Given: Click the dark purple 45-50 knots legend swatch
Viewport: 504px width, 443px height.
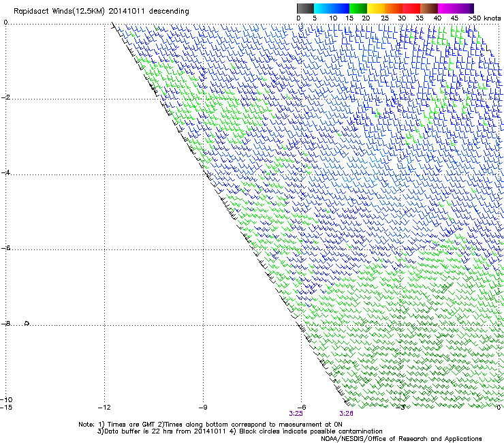Looking at the screenshot, I should (464, 8).
